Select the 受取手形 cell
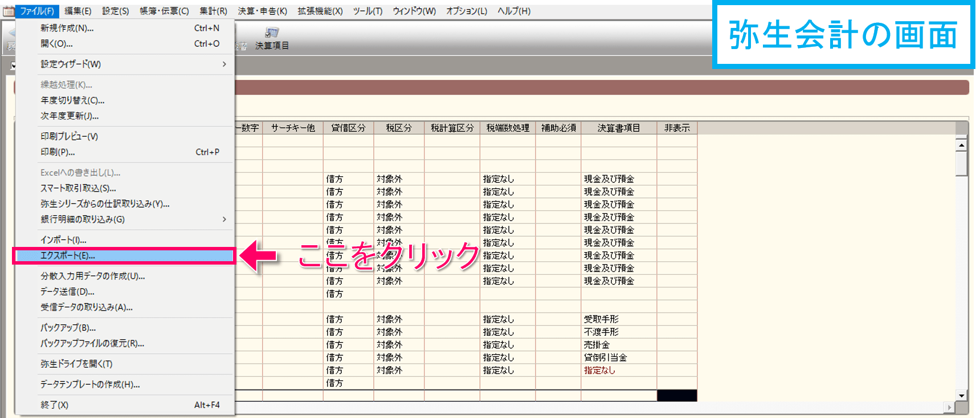The width and height of the screenshot is (980, 418). tap(619, 319)
